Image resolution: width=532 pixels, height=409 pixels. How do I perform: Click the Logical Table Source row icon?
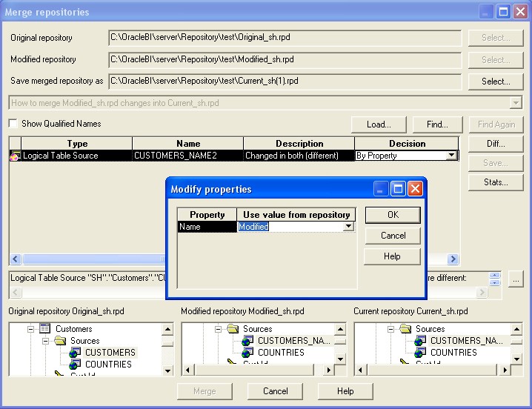coord(16,156)
